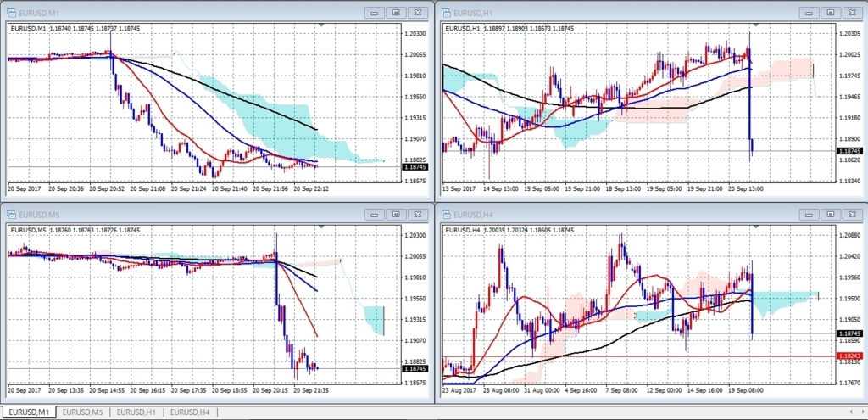Close the EURUSD,H4 chart window
Image resolution: width=868 pixels, height=420 pixels.
tap(852, 215)
